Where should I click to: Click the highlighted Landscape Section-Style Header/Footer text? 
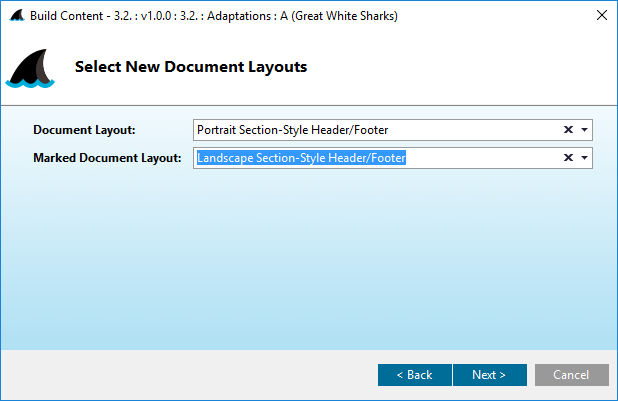pyautogui.click(x=301, y=158)
